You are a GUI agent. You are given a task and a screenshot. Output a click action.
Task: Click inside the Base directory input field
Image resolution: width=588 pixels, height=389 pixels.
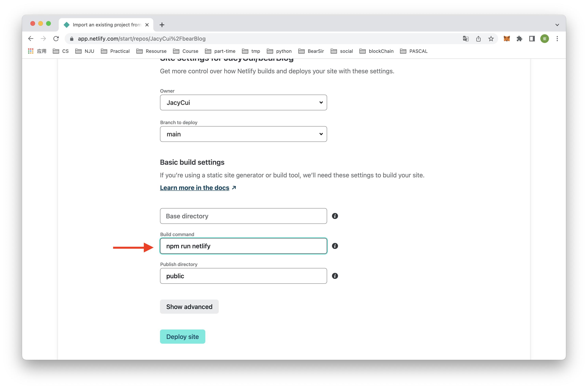coord(243,216)
